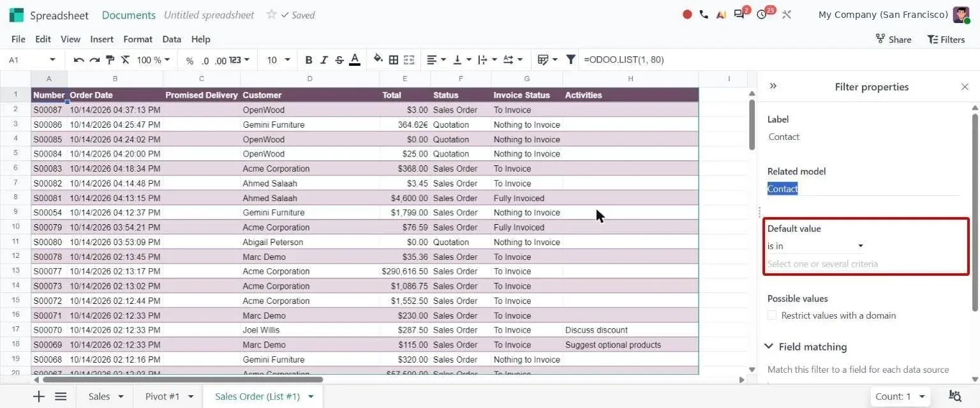Open the File menu
This screenshot has height=408, width=980.
point(19,39)
